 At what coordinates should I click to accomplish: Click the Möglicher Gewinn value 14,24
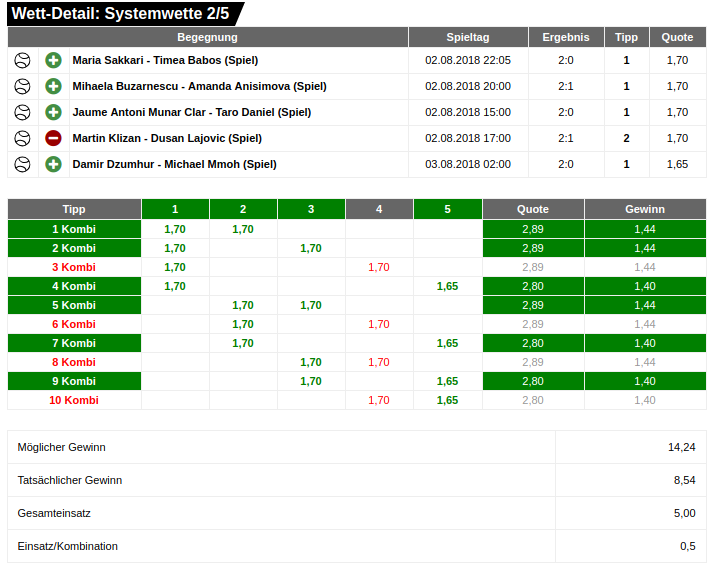(x=681, y=447)
